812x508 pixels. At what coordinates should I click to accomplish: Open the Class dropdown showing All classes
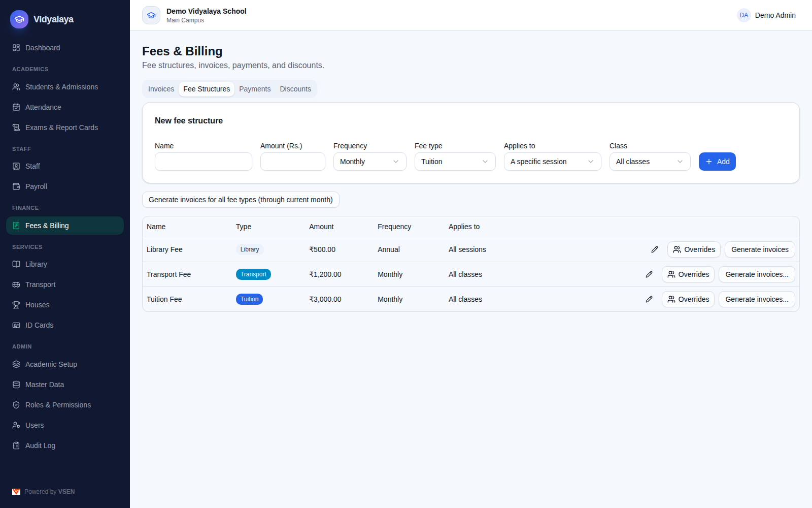coord(650,162)
